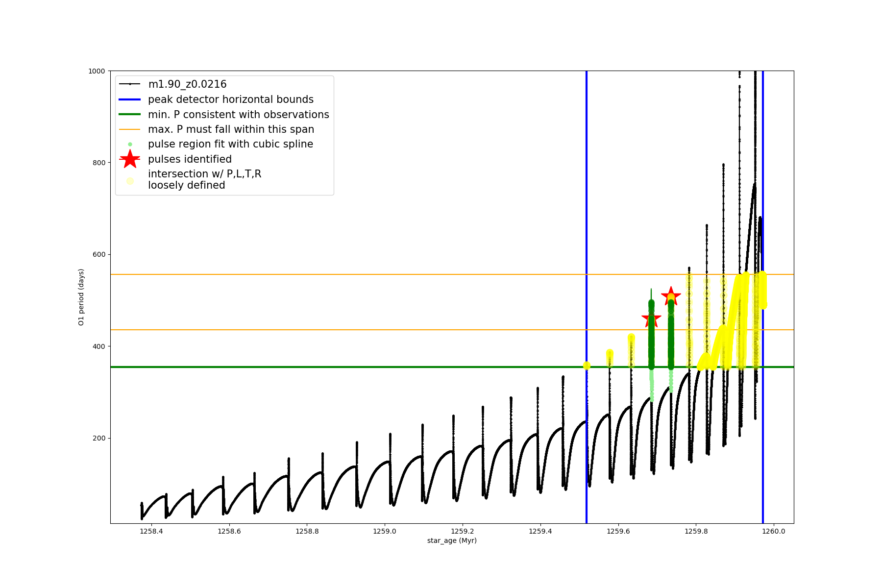
Task: Click the 1259.0 tick label on x-axis
Action: point(385,531)
